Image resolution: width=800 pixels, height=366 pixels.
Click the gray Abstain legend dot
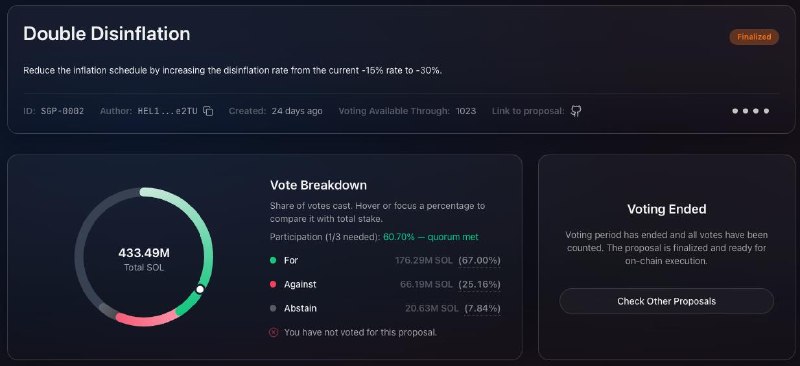[273, 308]
